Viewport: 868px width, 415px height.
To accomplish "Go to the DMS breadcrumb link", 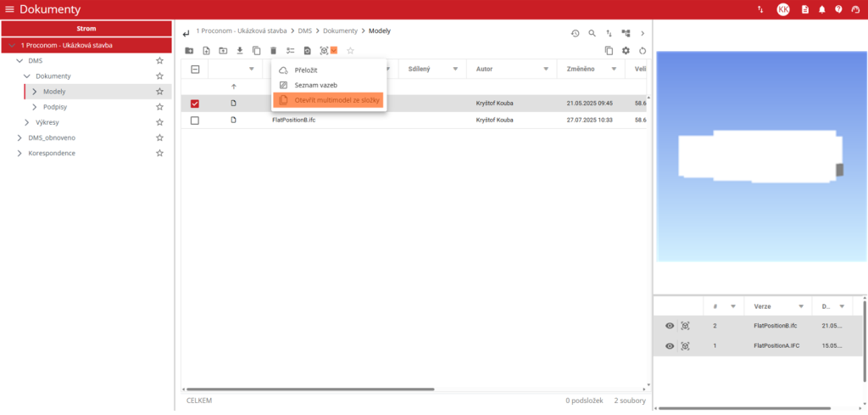I will 305,31.
